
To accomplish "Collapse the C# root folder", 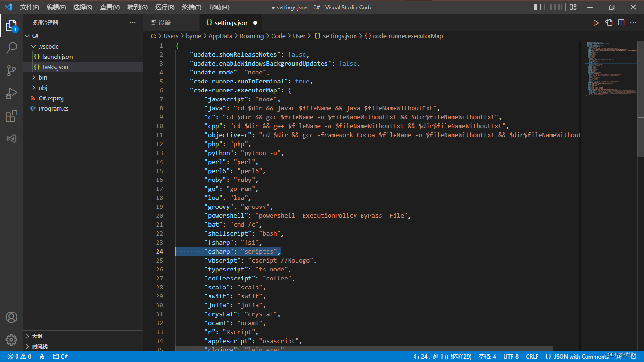I will [83, 36].
